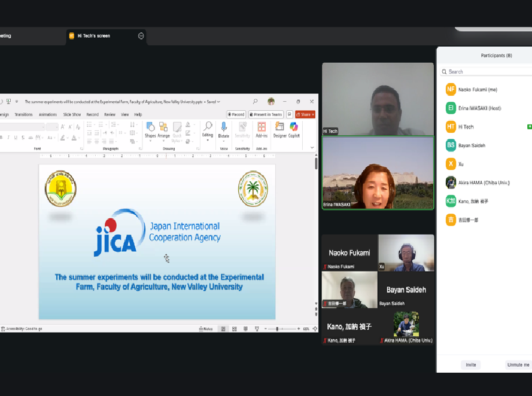This screenshot has width=532, height=396.
Task: Expand the collapse-ribbon chevron
Action: [312, 147]
